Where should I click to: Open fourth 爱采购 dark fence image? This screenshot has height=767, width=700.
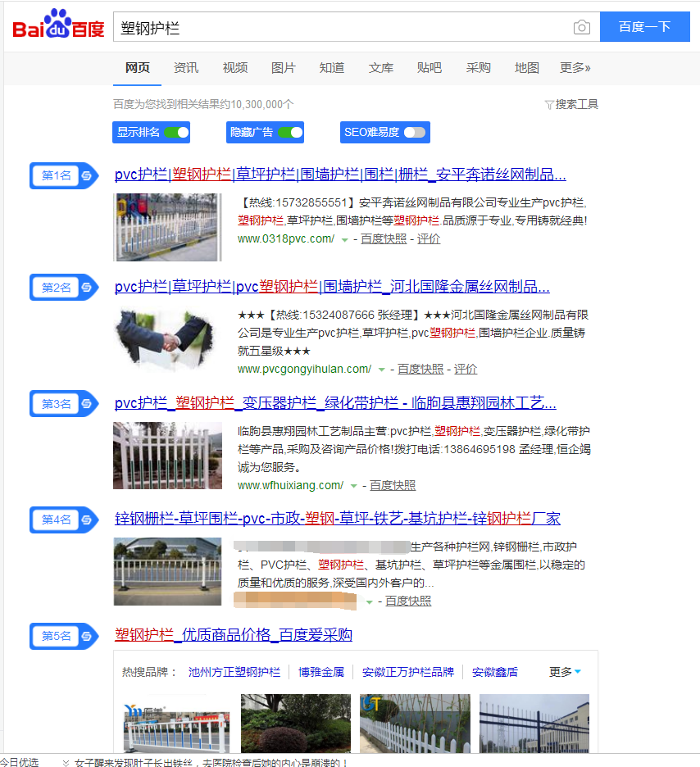coord(534,723)
